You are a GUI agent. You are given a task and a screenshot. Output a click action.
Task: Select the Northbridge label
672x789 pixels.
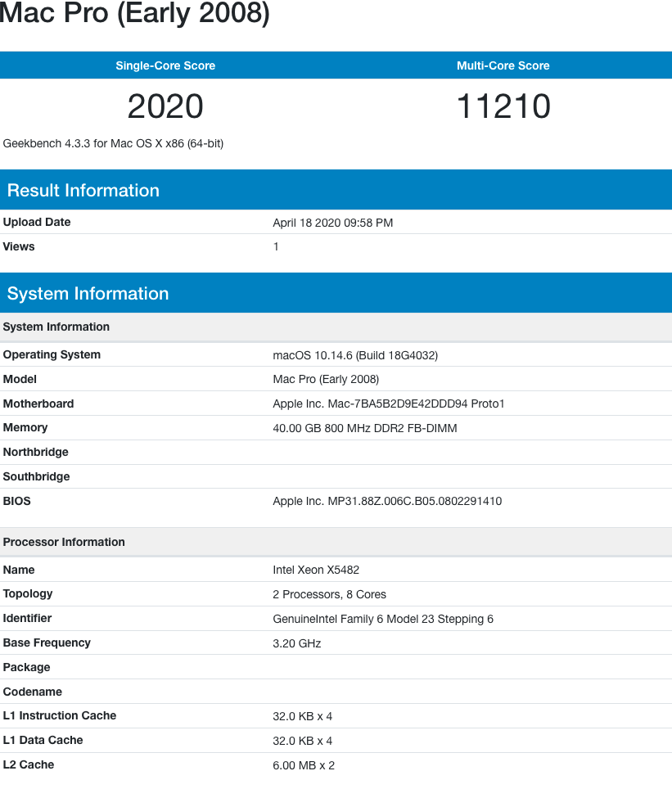(36, 452)
